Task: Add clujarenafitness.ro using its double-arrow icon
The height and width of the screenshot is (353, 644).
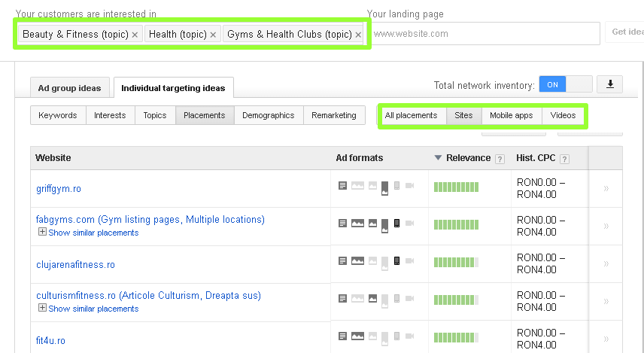Action: point(606,264)
